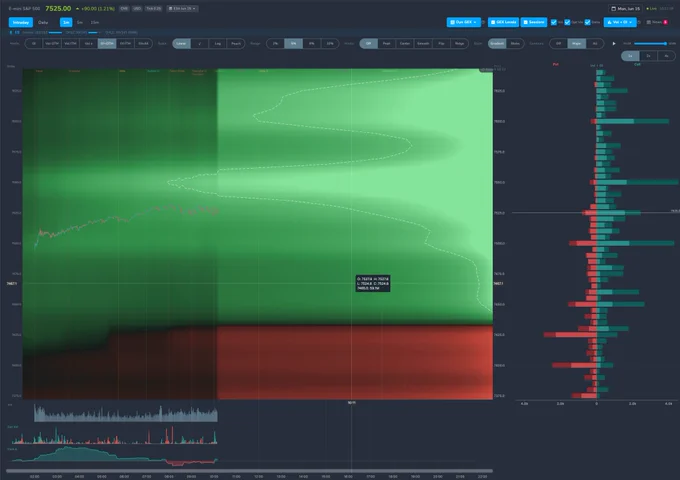This screenshot has width=680, height=480.
Task: Set contours to Major
Action: tap(577, 43)
